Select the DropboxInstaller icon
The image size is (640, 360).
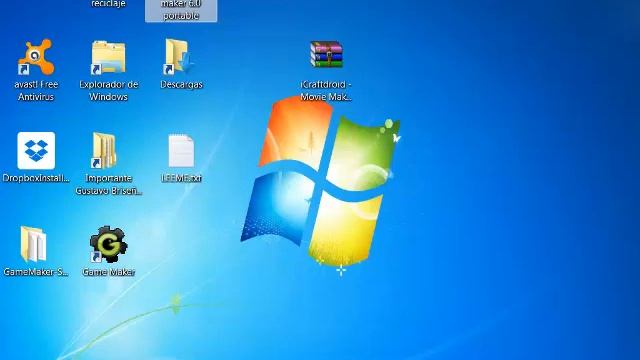pos(36,151)
